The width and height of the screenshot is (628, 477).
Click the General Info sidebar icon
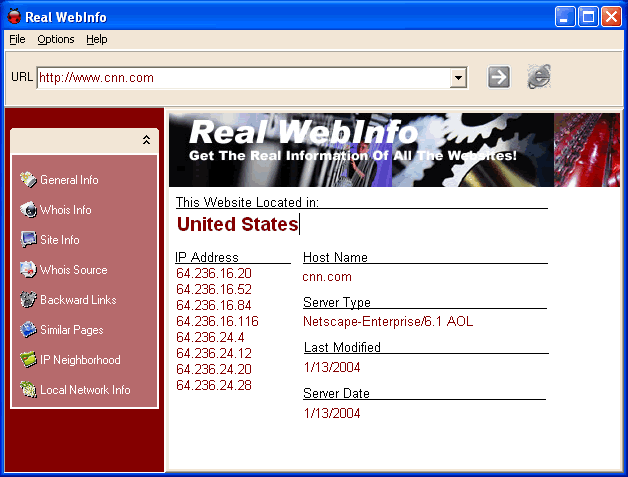click(28, 180)
